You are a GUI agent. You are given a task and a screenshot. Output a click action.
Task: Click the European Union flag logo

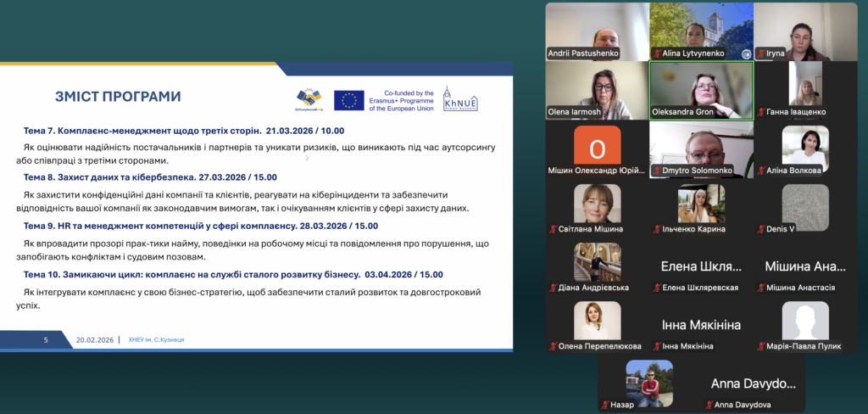348,100
